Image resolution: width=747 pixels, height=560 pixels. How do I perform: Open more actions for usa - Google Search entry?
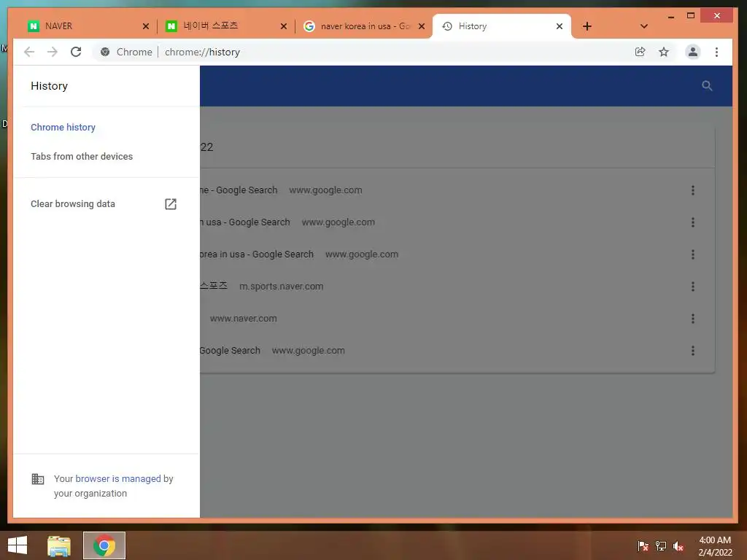pos(693,222)
